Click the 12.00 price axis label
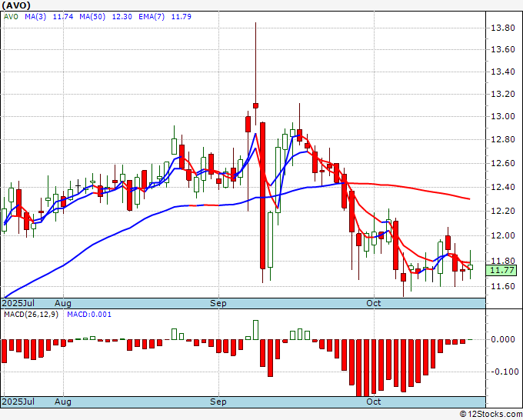This screenshot has width=523, height=420. [x=503, y=235]
